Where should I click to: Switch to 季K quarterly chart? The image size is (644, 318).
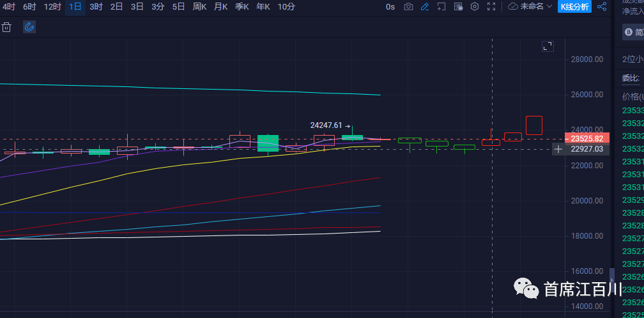(x=242, y=6)
